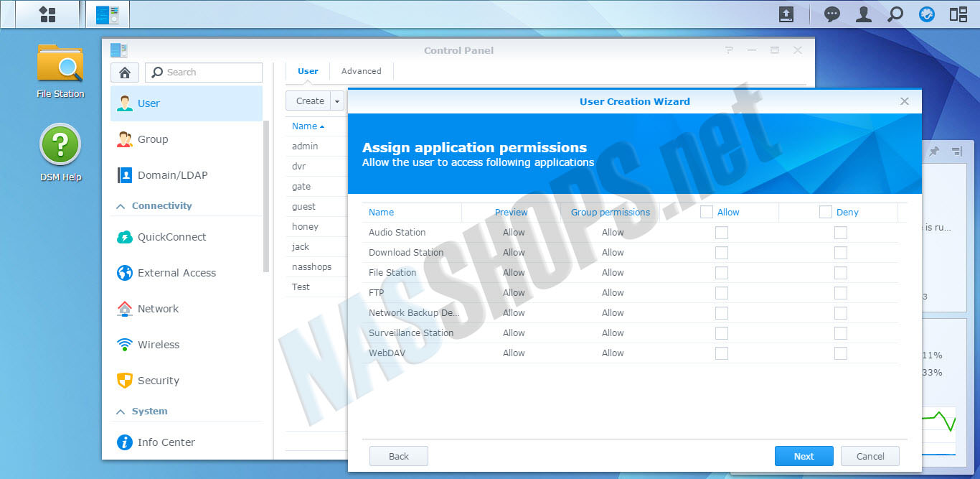
Task: Check Deny for Network Backup Destination
Action: (x=841, y=313)
